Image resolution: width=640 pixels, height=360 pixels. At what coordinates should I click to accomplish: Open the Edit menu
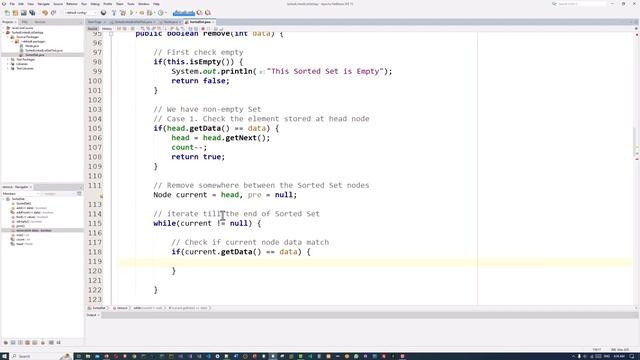[21, 4]
